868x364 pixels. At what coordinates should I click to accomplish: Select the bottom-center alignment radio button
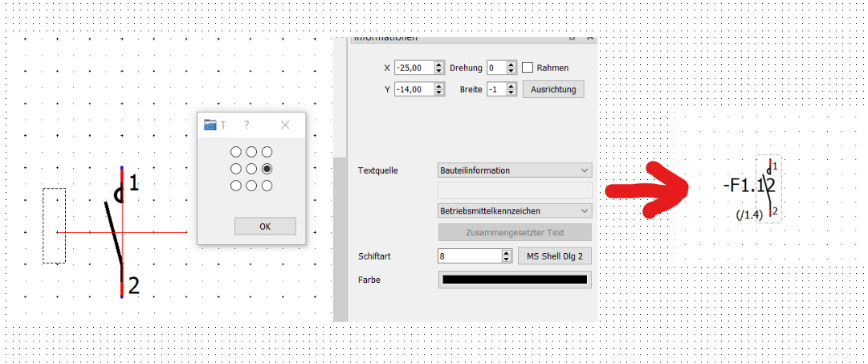tap(251, 186)
